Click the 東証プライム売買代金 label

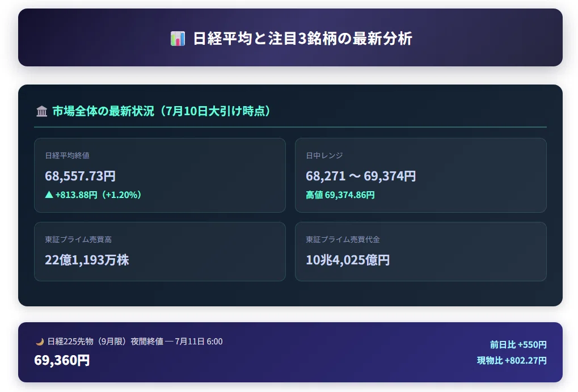coord(343,240)
